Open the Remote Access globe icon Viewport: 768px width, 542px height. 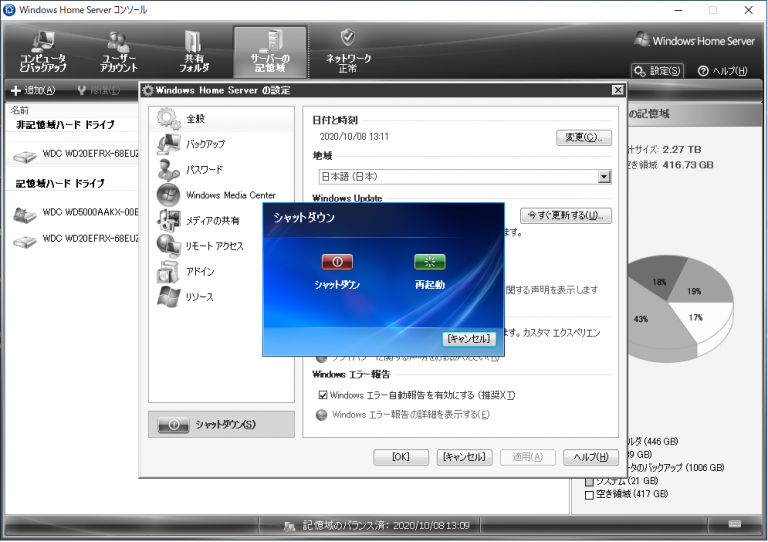[x=169, y=246]
